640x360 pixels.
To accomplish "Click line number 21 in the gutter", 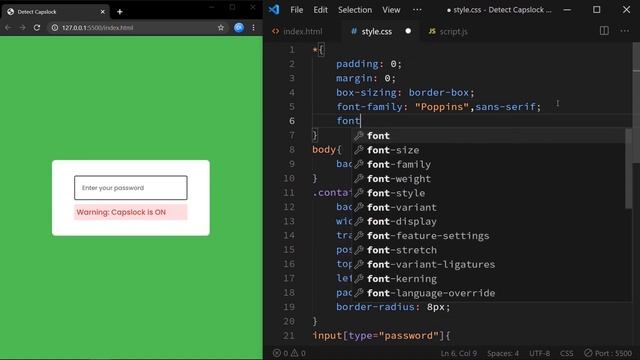I will point(289,336).
